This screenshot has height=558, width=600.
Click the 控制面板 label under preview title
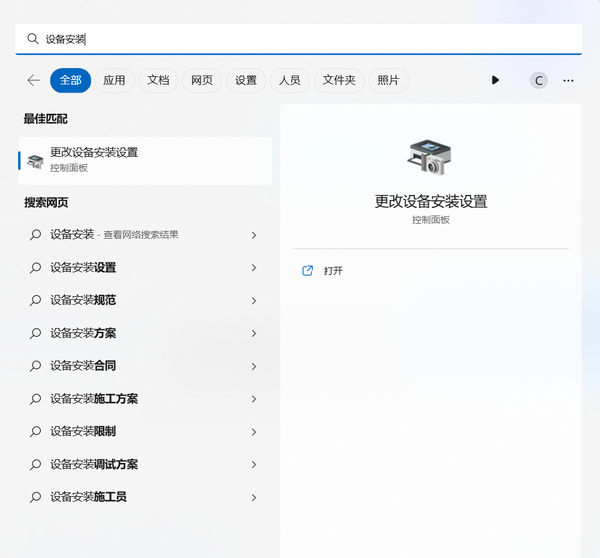tap(431, 220)
